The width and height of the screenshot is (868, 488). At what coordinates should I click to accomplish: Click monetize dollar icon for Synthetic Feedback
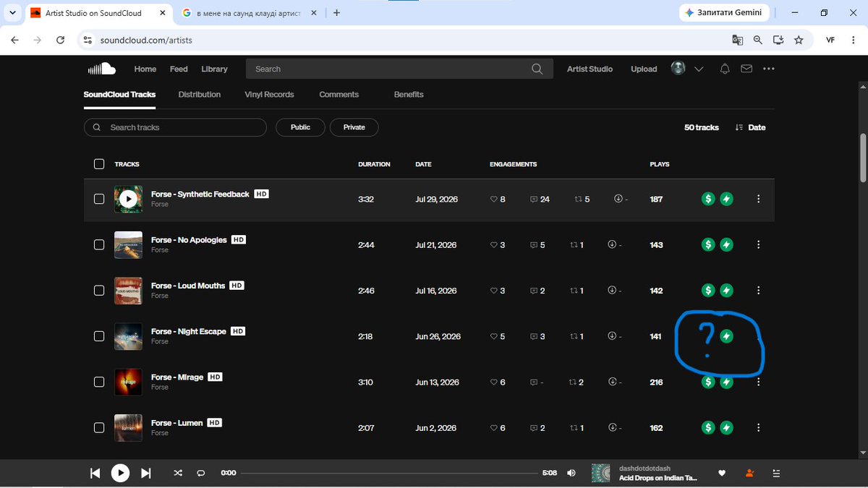(709, 199)
